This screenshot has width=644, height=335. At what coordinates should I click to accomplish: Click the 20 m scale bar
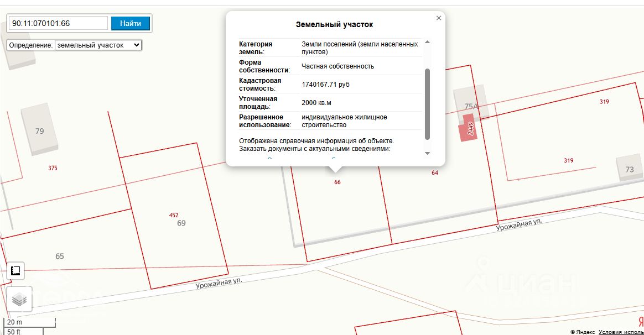(29, 322)
